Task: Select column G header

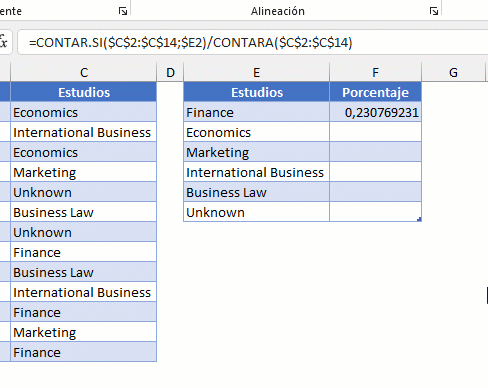Action: [453, 72]
